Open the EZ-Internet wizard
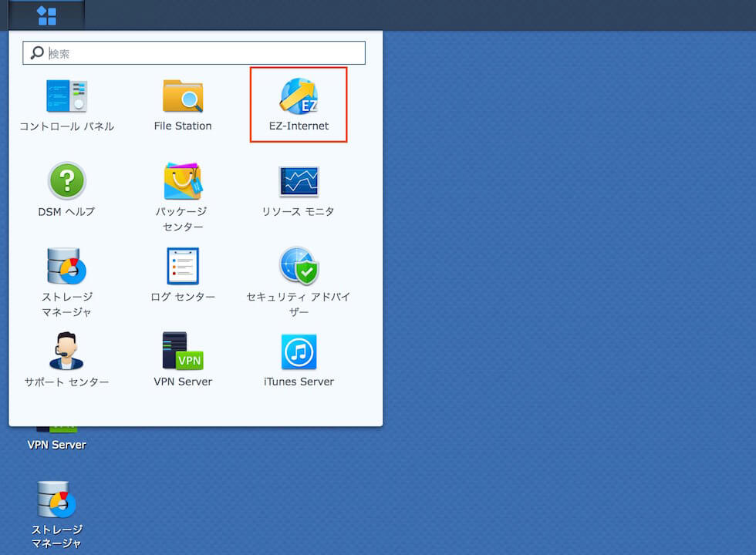Image resolution: width=756 pixels, height=555 pixels. click(x=299, y=105)
